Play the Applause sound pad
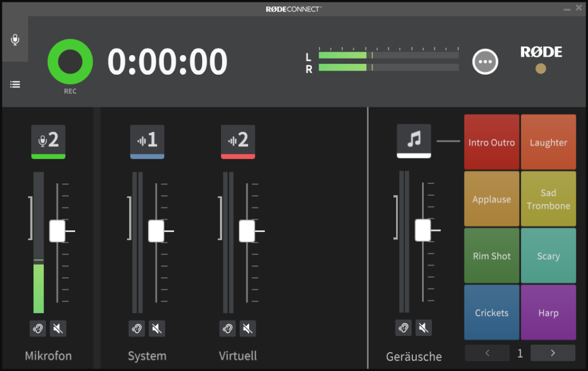This screenshot has height=371, width=588. point(492,199)
